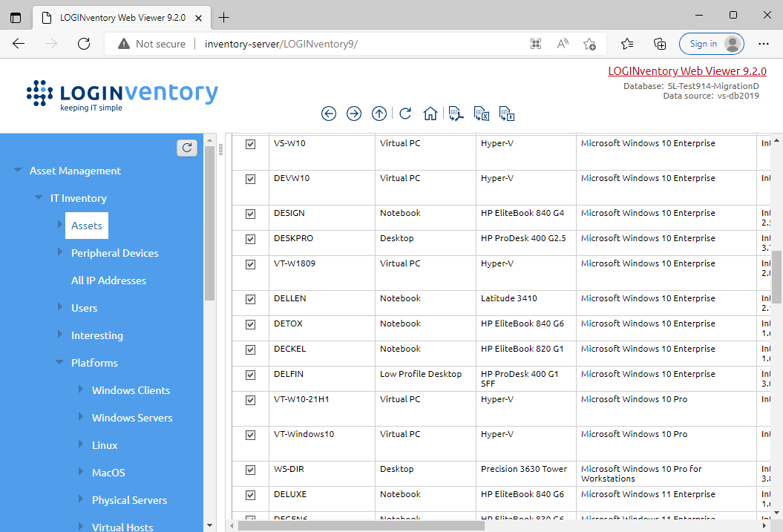
Task: Click the WS-DIR cell in the table
Action: (322, 473)
